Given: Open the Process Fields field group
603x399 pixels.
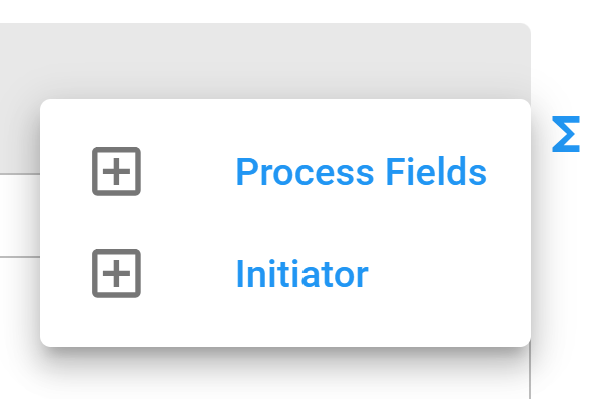Looking at the screenshot, I should [361, 172].
